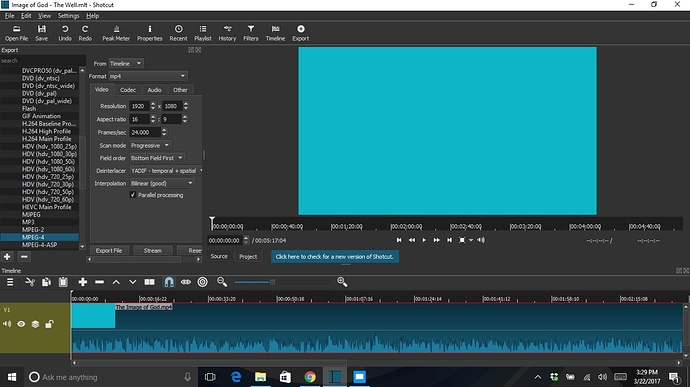The image size is (690, 387).
Task: Switch to Project player view
Action: [x=248, y=257]
